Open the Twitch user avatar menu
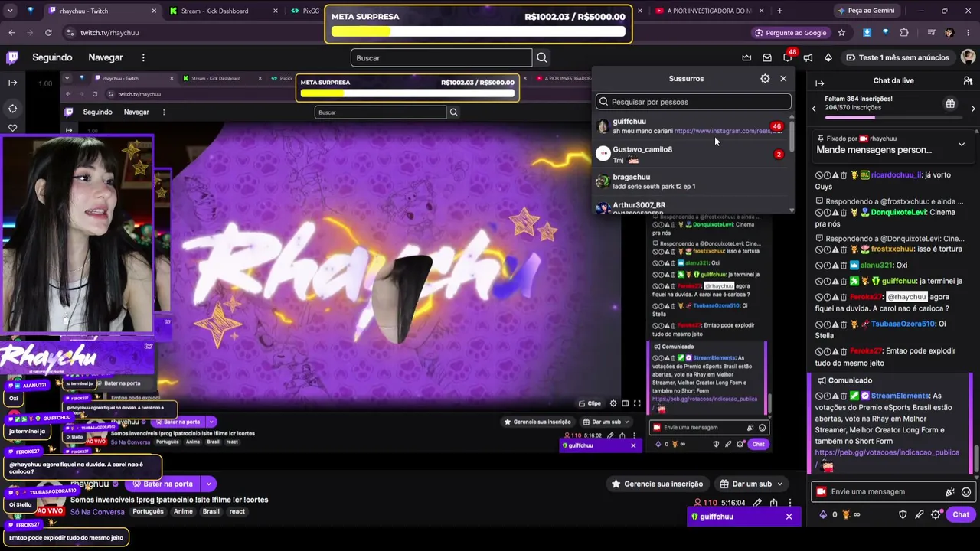 (x=968, y=57)
